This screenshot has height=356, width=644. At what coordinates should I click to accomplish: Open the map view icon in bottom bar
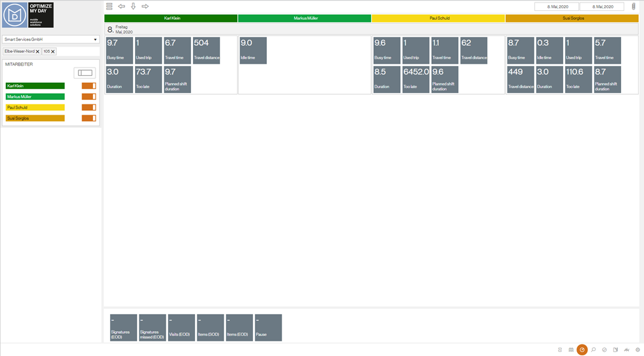[x=571, y=350]
